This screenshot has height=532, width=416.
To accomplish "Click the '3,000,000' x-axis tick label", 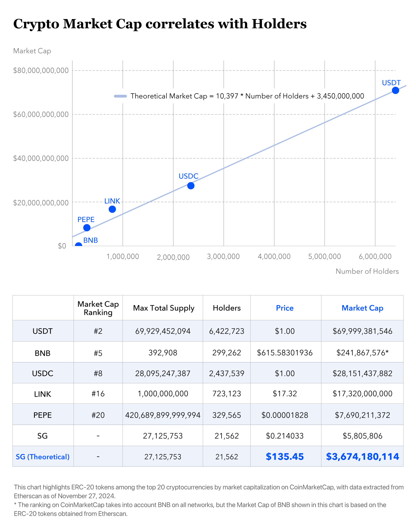I will click(x=223, y=257).
